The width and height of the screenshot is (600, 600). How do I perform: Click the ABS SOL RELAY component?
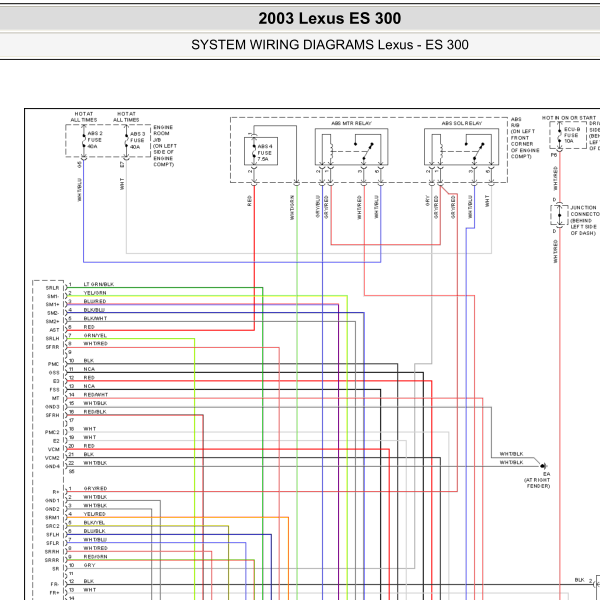click(x=461, y=147)
